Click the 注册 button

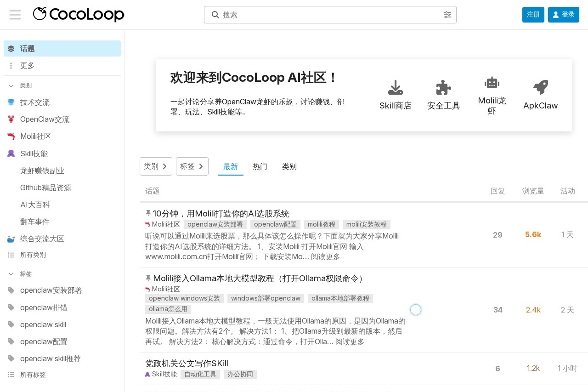[x=533, y=14]
